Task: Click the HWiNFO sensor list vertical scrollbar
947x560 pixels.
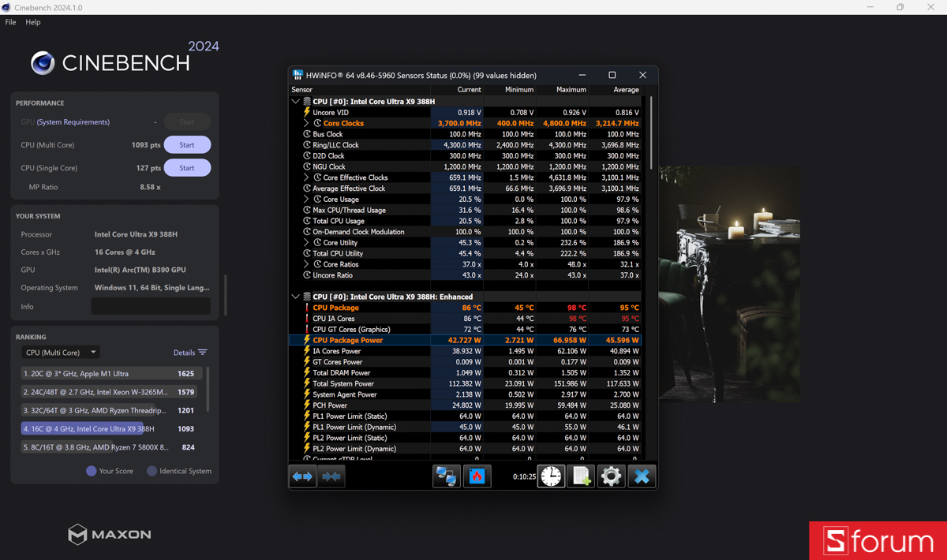Action: coord(651,133)
